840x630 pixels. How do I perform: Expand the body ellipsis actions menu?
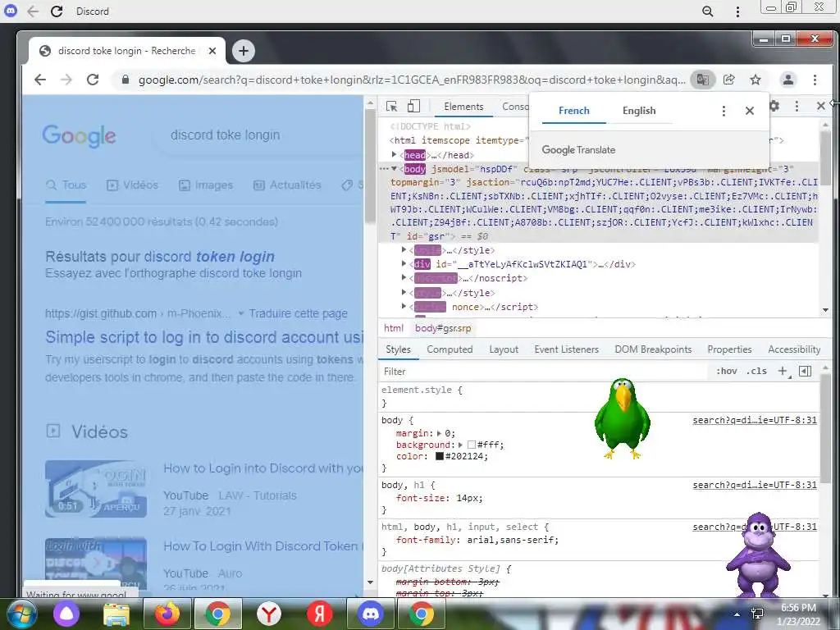[x=384, y=169]
